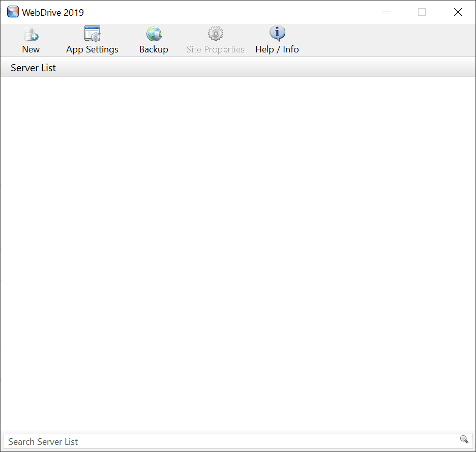Open Help / Info from the toolbar
This screenshot has height=452, width=476.
tap(277, 40)
